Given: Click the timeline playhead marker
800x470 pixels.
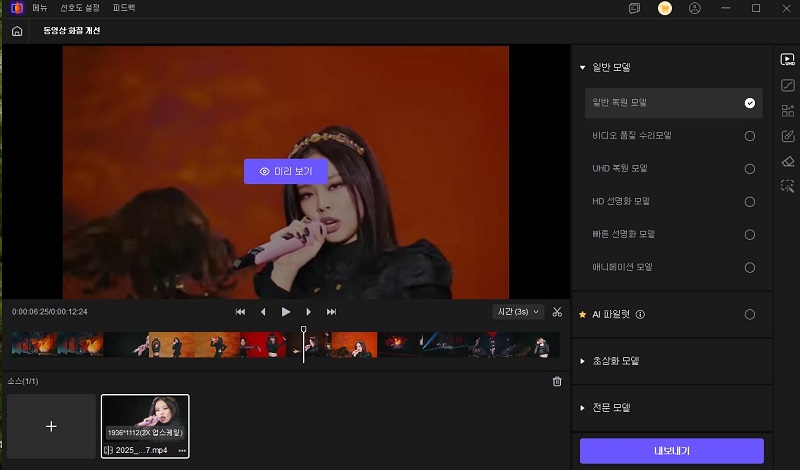Looking at the screenshot, I should (x=304, y=330).
